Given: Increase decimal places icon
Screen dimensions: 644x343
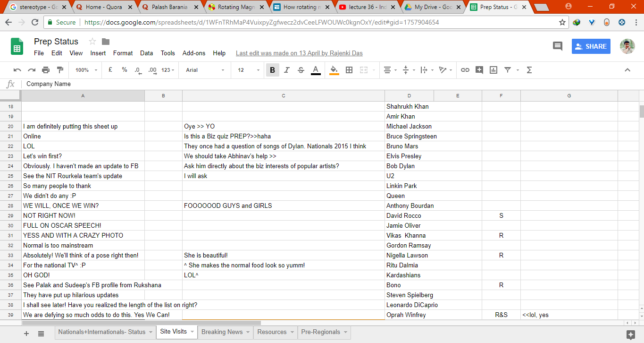Looking at the screenshot, I should 152,70.
